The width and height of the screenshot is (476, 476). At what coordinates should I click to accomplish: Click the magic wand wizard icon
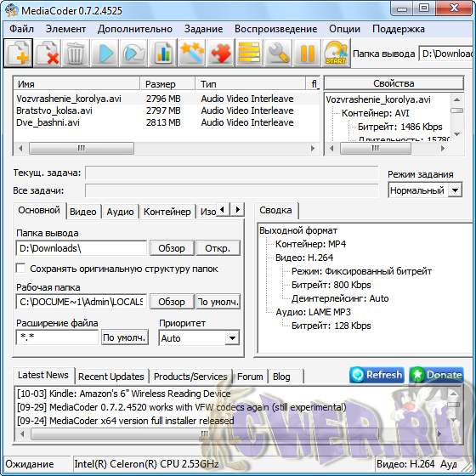191,53
